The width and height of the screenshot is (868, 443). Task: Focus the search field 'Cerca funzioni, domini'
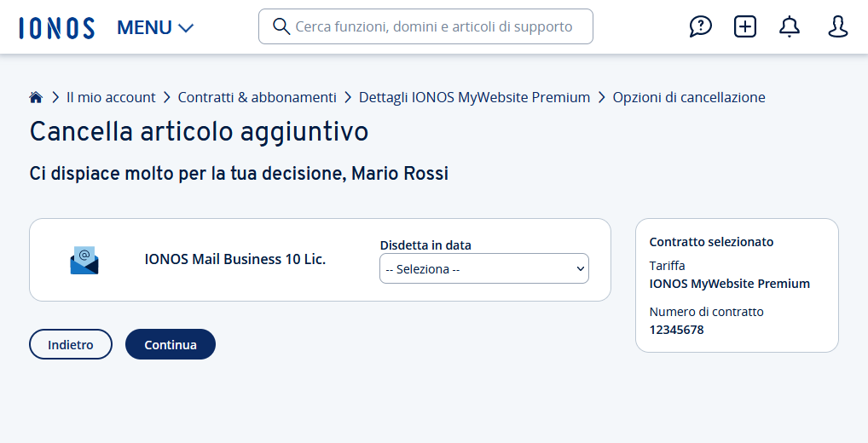[x=425, y=26]
